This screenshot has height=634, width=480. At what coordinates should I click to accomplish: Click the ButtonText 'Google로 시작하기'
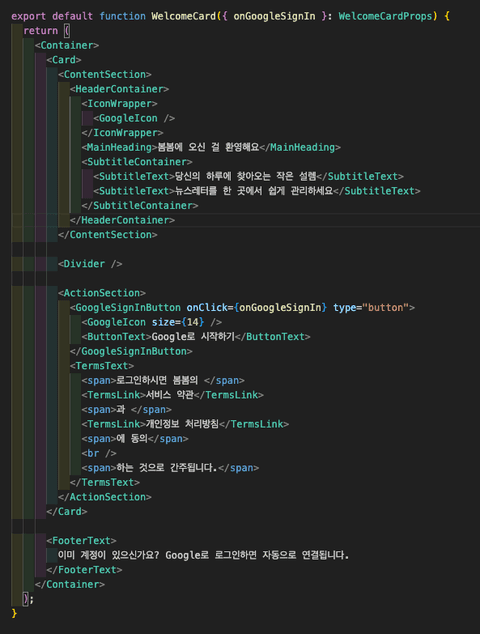coord(193,336)
